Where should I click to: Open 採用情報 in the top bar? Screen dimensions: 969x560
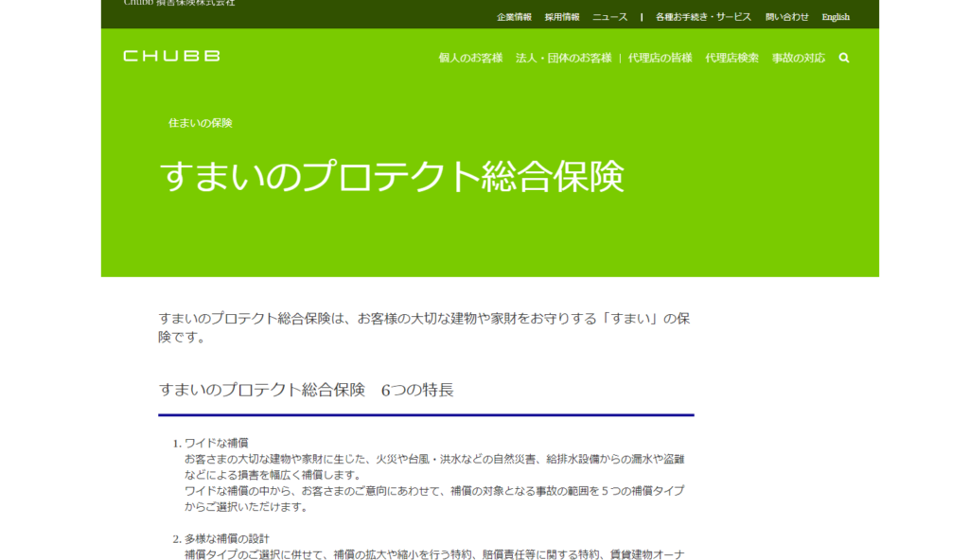tap(562, 17)
